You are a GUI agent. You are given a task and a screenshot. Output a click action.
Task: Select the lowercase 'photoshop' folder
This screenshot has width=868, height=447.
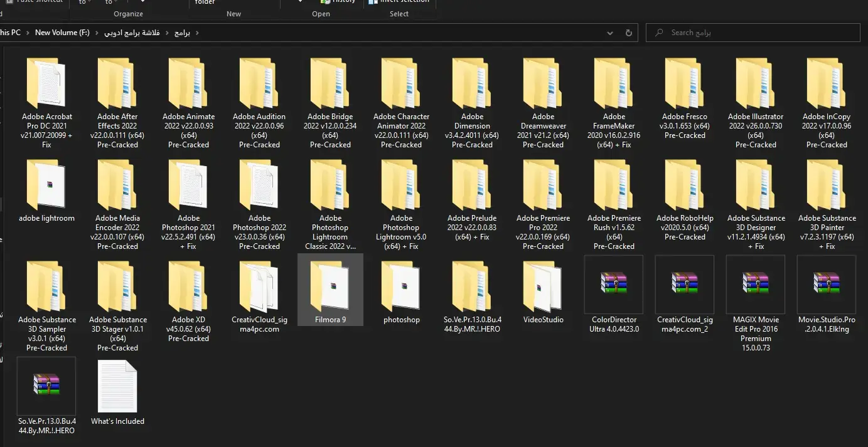pyautogui.click(x=401, y=292)
